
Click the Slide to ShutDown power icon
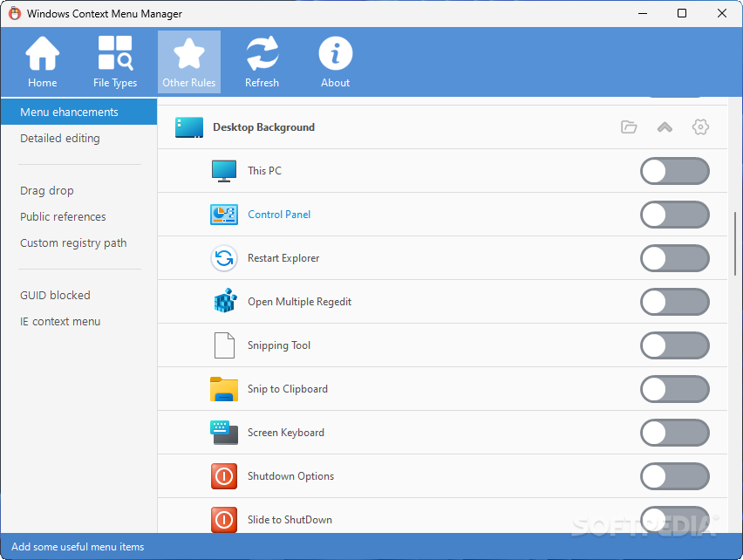coord(224,520)
